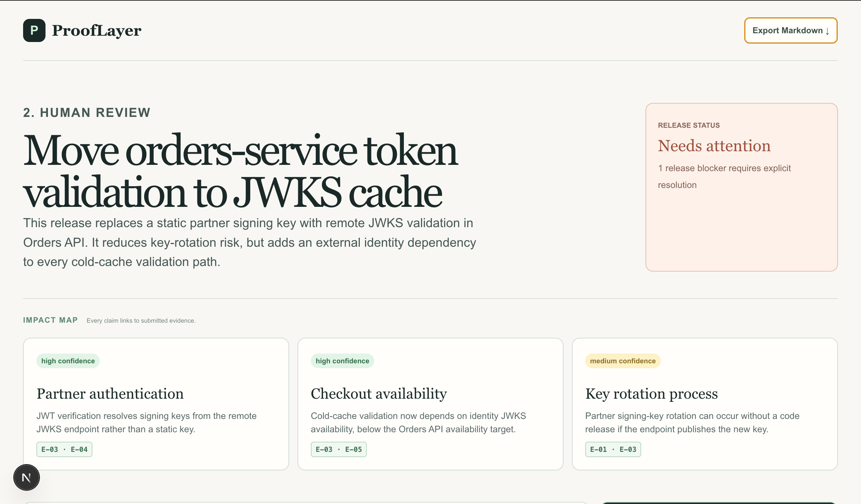Click the high confidence badge on Checkout availability
The width and height of the screenshot is (861, 504).
click(342, 361)
